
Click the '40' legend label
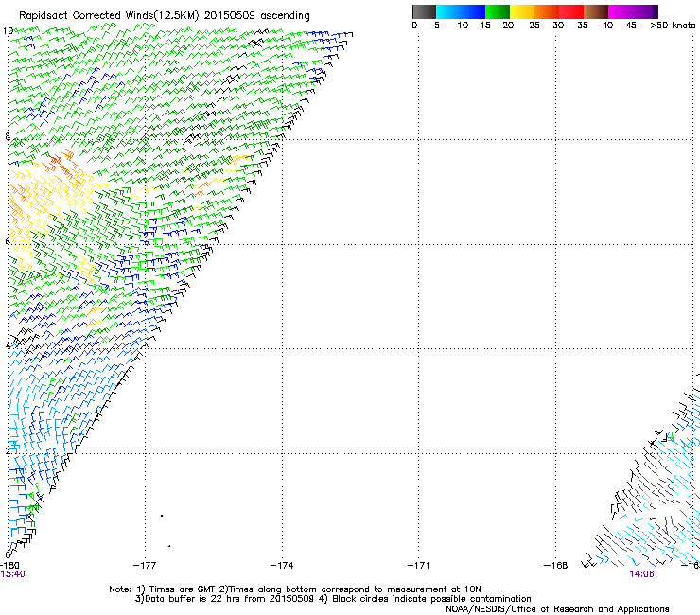coord(607,26)
